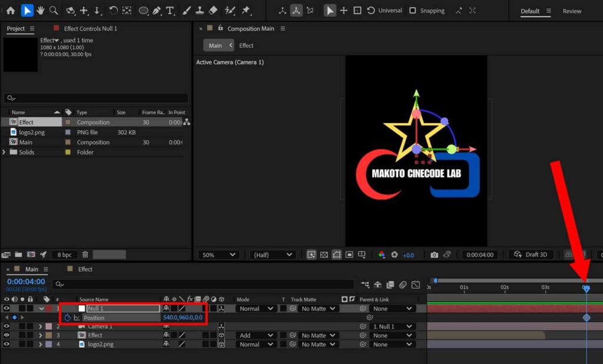Click the Effect breadcrumb in composition viewer
Screen dimensions: 603x364
coord(246,45)
